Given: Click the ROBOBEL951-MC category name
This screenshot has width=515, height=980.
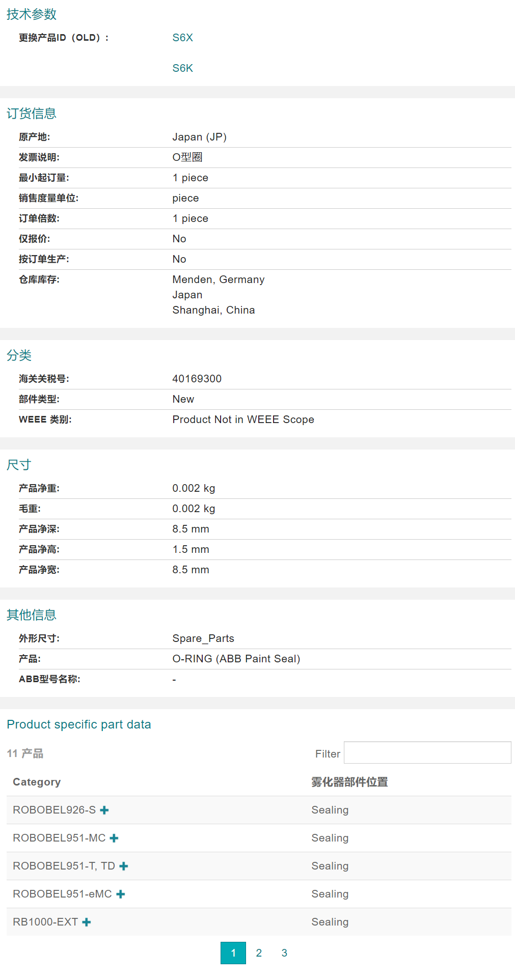Looking at the screenshot, I should (x=59, y=838).
